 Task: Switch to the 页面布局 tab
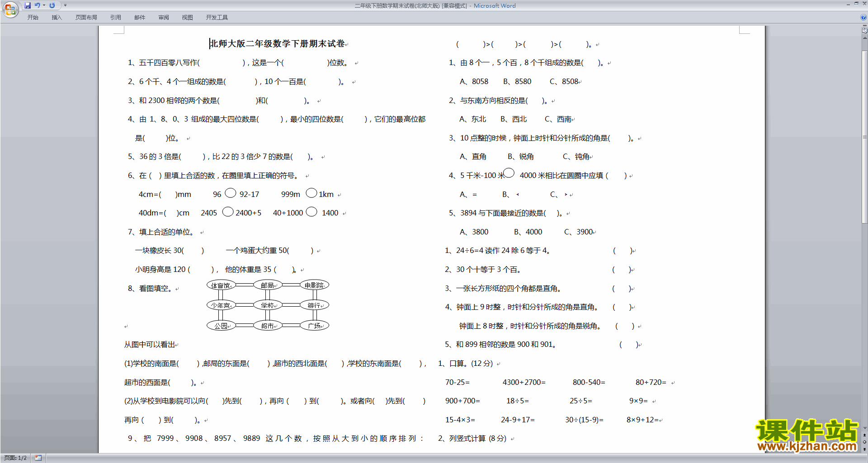click(x=86, y=17)
